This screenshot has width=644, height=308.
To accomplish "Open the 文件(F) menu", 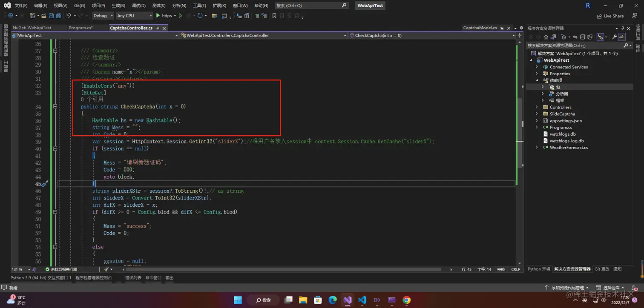I will pos(21,6).
